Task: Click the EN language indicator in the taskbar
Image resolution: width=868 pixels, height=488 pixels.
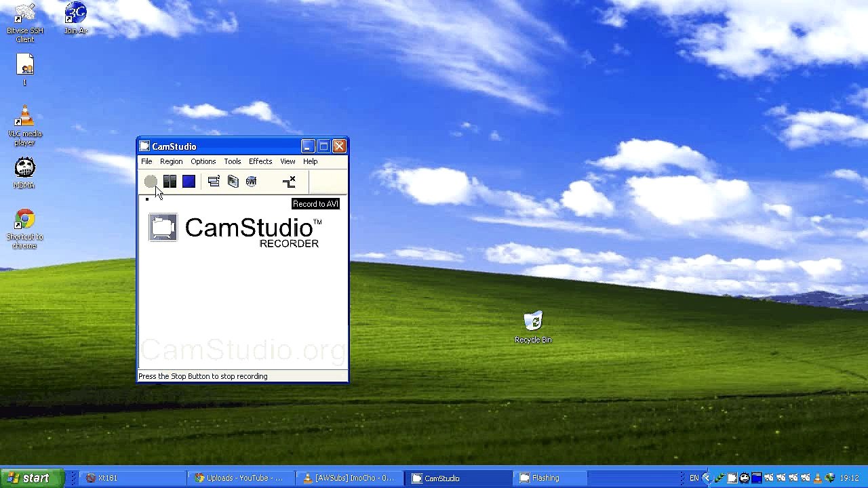Action: [x=694, y=478]
